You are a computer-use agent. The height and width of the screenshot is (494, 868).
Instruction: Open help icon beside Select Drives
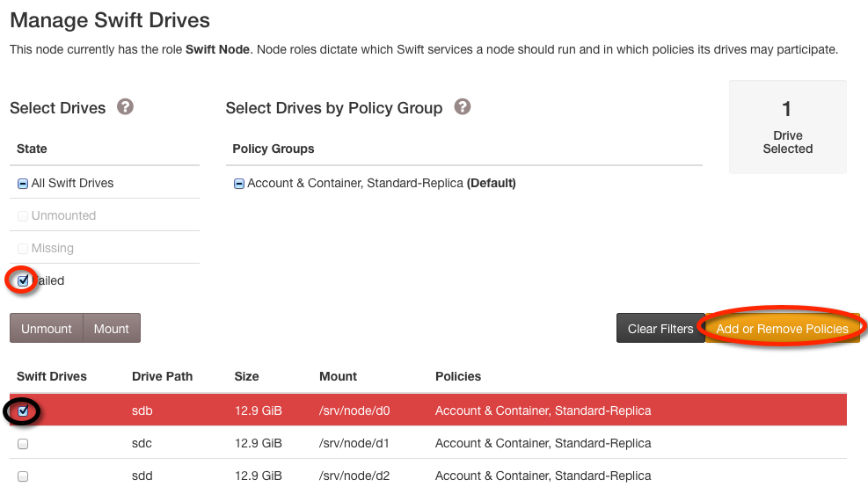click(125, 106)
